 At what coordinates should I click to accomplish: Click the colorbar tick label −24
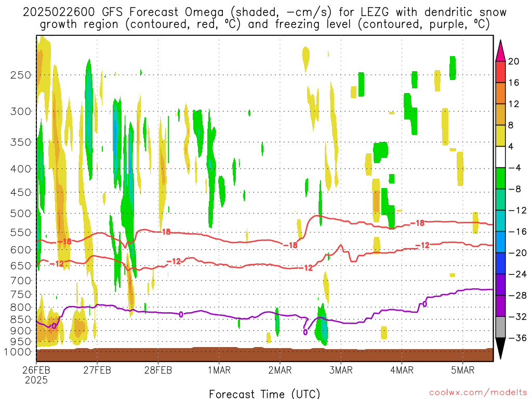(517, 274)
